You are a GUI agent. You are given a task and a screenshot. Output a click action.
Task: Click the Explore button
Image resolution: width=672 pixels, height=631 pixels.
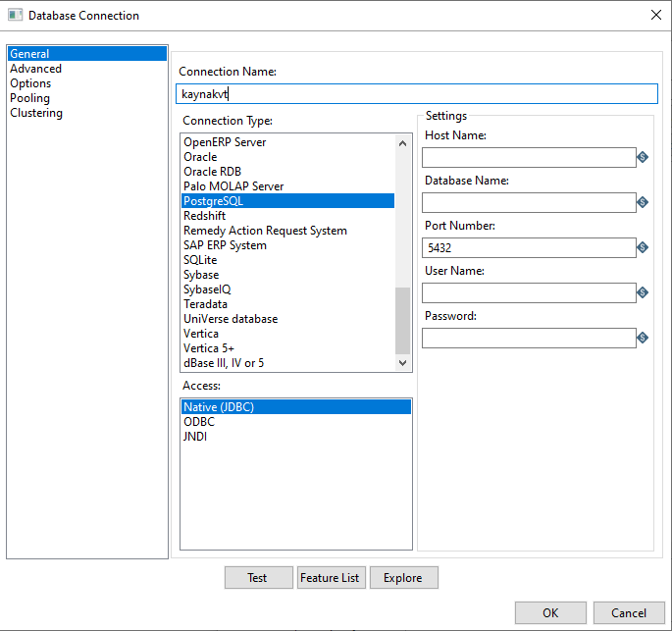pyautogui.click(x=404, y=578)
